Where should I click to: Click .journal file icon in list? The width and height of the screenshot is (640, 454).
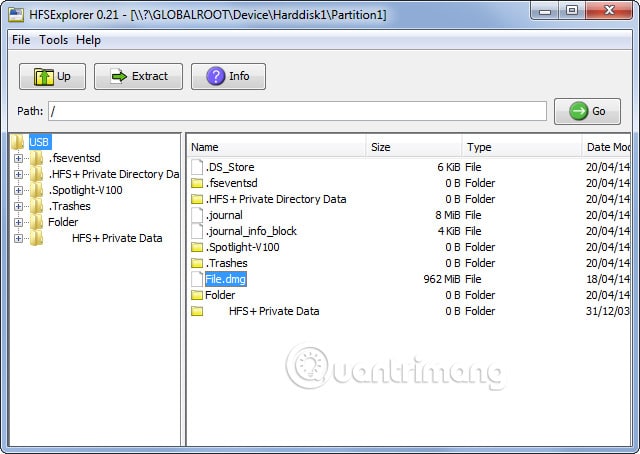click(197, 215)
